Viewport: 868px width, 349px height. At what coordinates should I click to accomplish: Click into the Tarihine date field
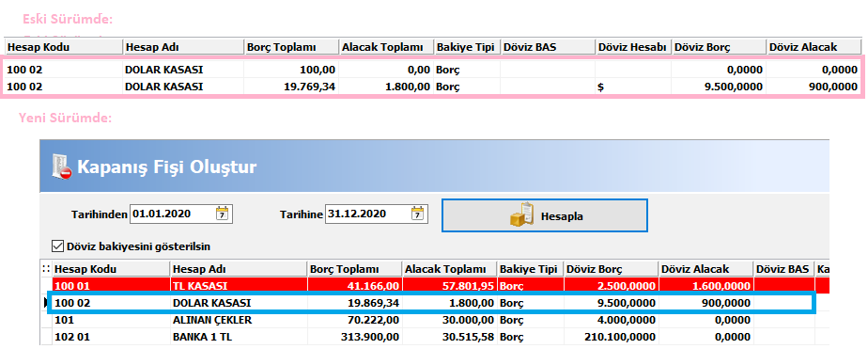(368, 214)
